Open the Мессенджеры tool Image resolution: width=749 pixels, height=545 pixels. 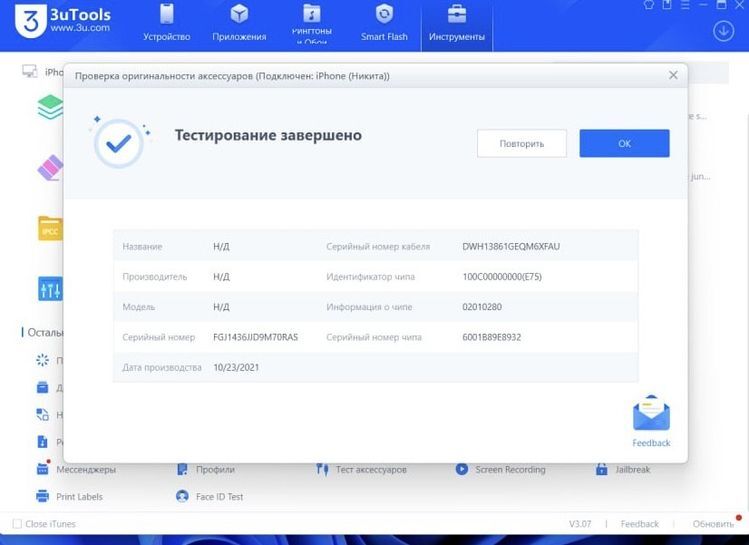tap(84, 469)
